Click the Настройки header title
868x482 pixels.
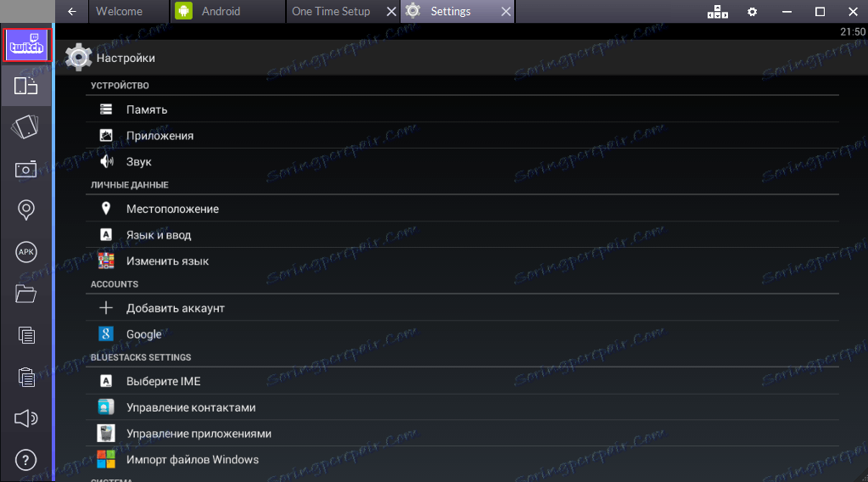[x=126, y=58]
